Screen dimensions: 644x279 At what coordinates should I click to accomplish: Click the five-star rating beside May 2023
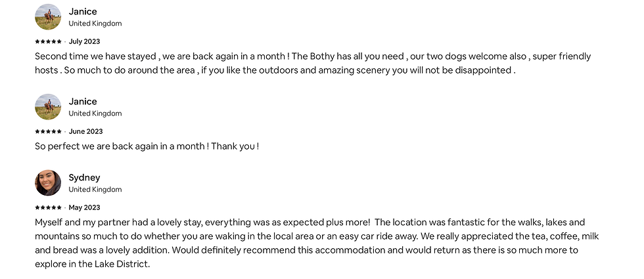tap(48, 207)
